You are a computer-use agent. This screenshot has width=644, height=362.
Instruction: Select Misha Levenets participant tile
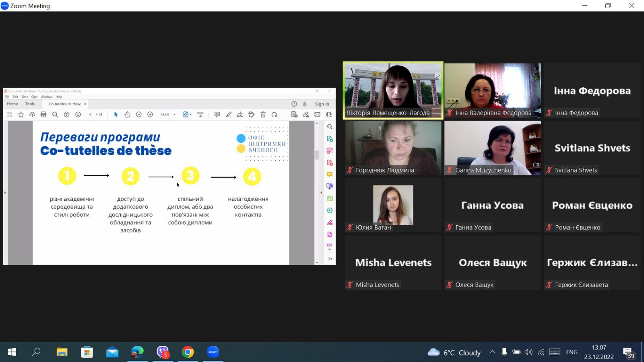(x=393, y=262)
